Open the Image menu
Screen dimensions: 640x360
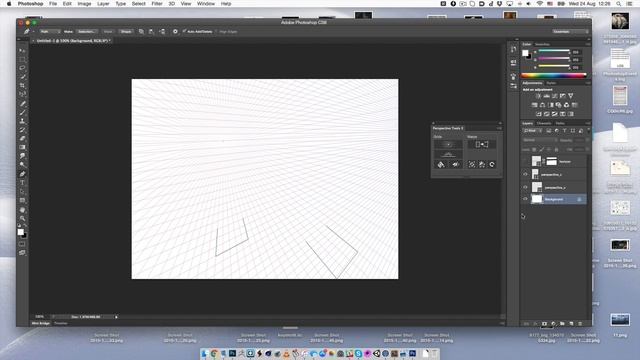[84, 4]
